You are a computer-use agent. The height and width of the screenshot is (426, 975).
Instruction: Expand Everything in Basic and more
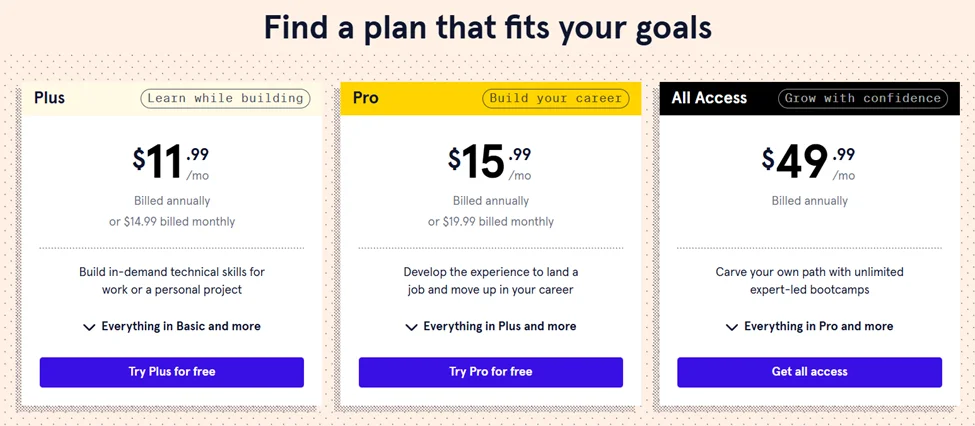pyautogui.click(x=181, y=326)
